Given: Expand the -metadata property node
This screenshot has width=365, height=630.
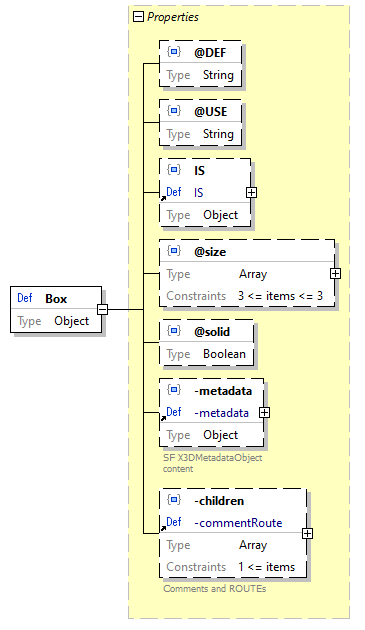Looking at the screenshot, I should [265, 413].
